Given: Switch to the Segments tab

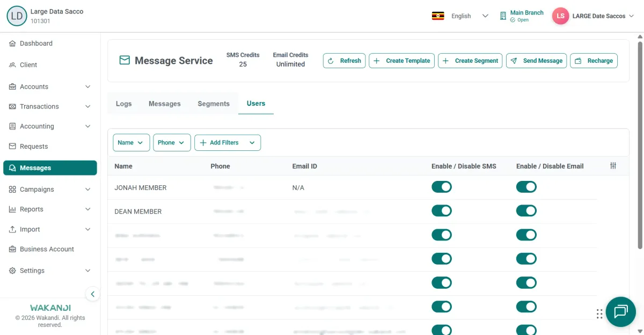Looking at the screenshot, I should 214,104.
